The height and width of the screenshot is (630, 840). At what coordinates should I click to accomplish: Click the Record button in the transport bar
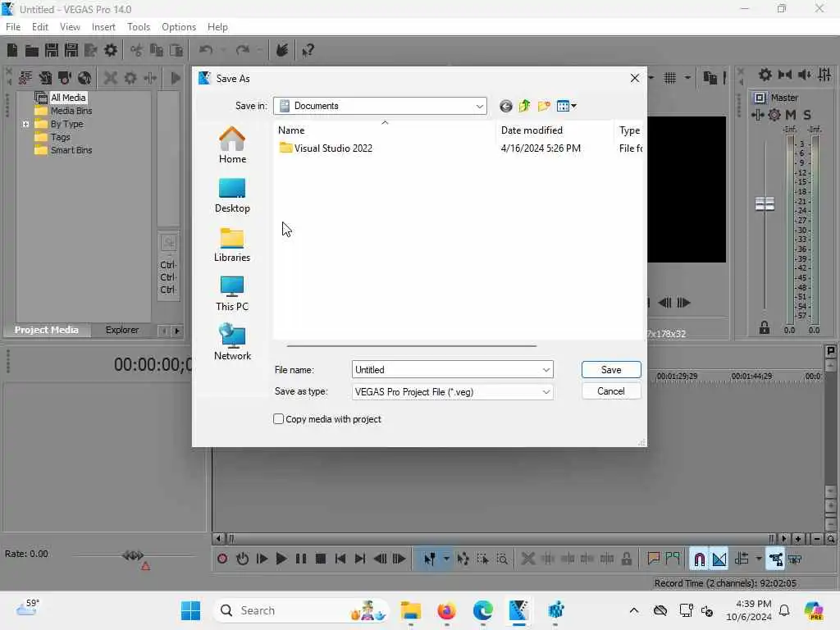(222, 559)
